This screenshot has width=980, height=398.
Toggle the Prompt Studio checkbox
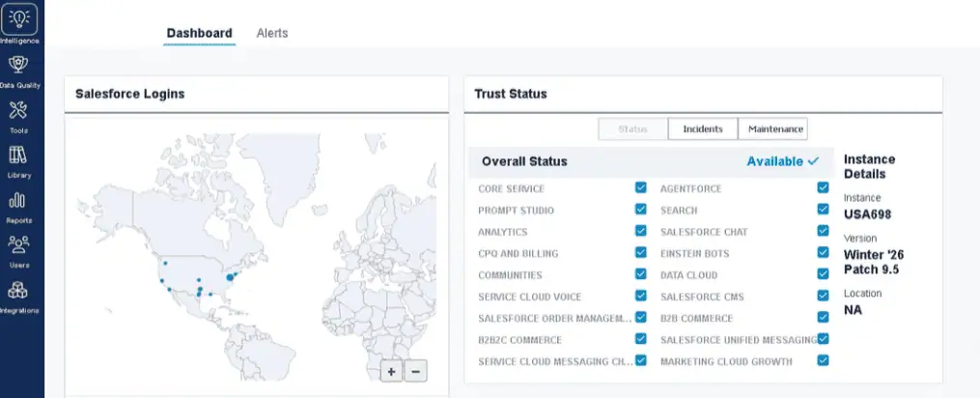641,209
